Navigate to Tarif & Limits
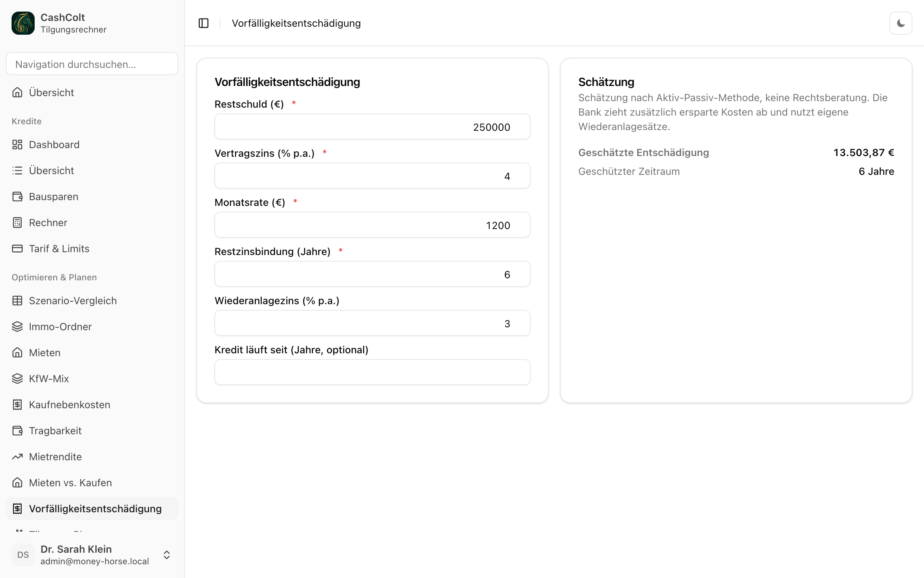Viewport: 924px width, 578px height. point(92,249)
